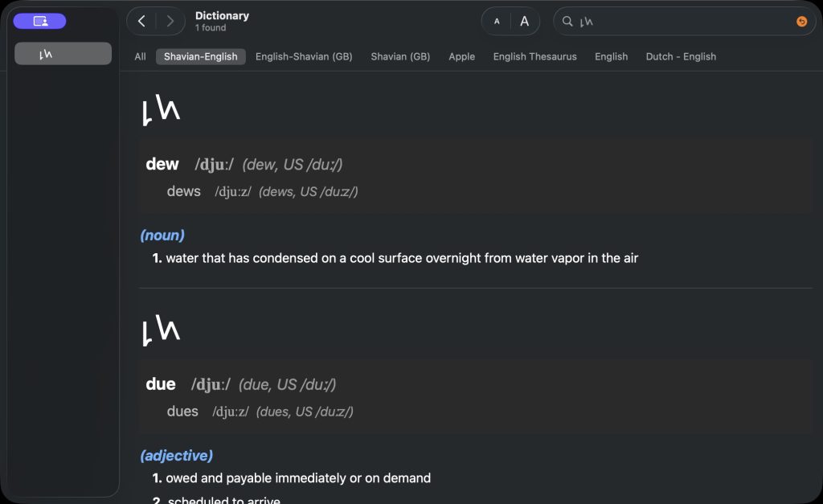The width and height of the screenshot is (823, 504).
Task: Click the orange icon in search field
Action: click(x=801, y=22)
